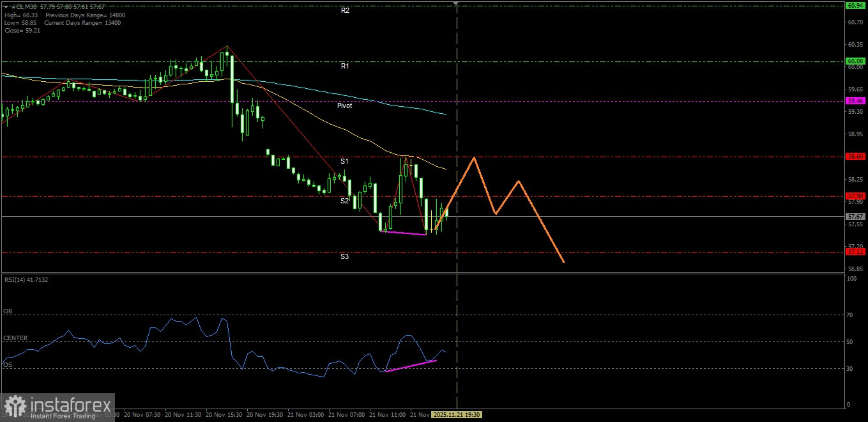The image size is (868, 422).
Task: Click the 30 value on RSI scale
Action: pyautogui.click(x=850, y=369)
